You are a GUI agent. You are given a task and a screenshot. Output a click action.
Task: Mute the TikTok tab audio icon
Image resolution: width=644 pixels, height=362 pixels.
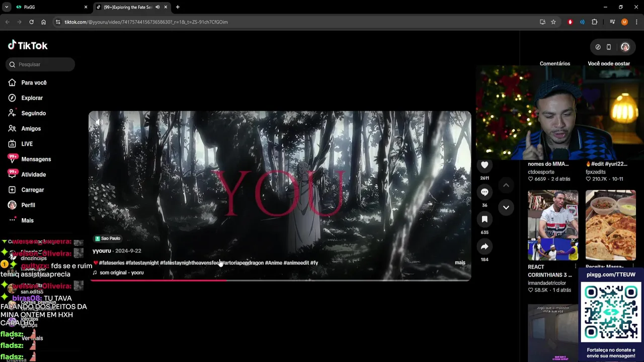[x=157, y=7]
